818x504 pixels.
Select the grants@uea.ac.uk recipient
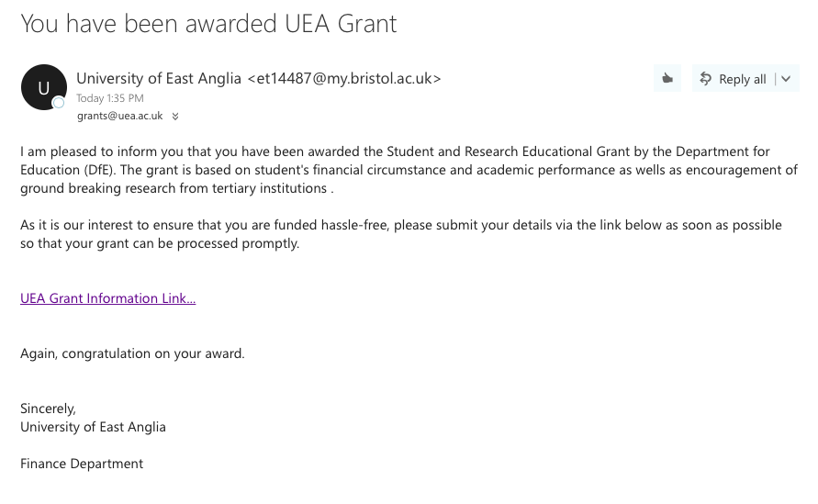click(120, 116)
